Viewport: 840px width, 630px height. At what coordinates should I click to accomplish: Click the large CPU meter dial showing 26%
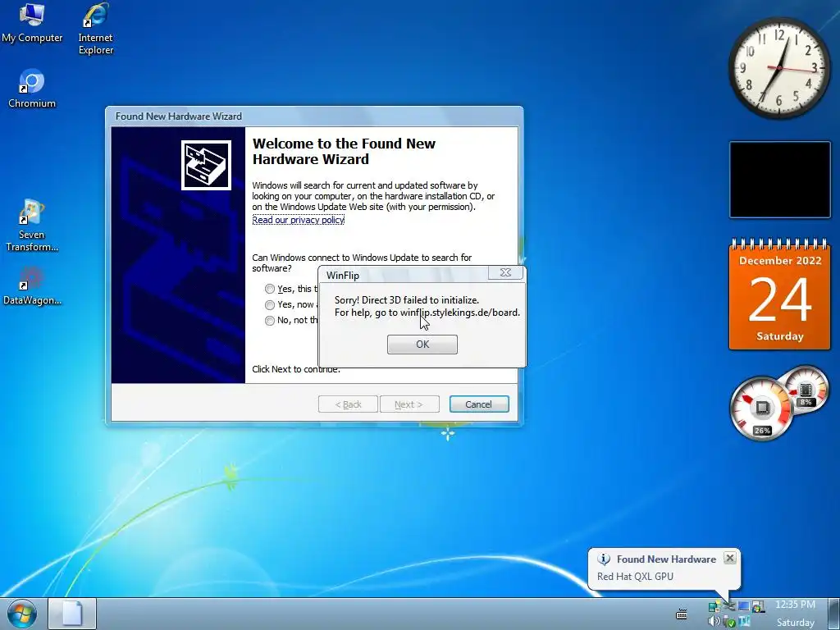[x=762, y=409]
